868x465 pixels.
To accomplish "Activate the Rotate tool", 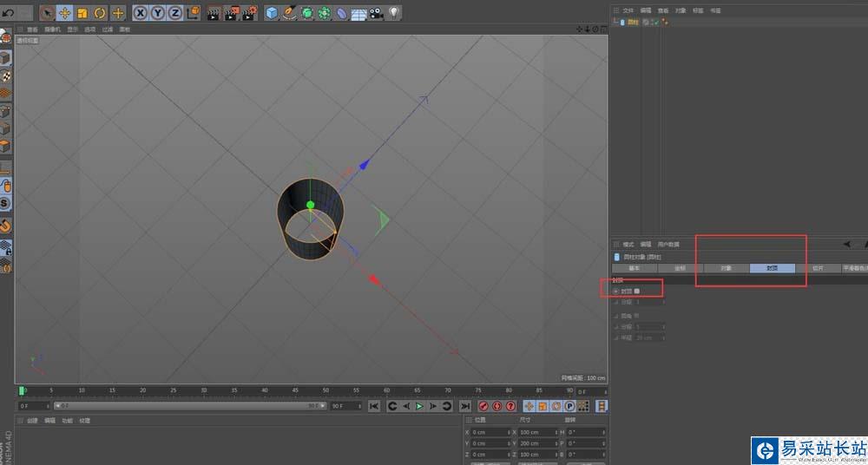I will (100, 13).
